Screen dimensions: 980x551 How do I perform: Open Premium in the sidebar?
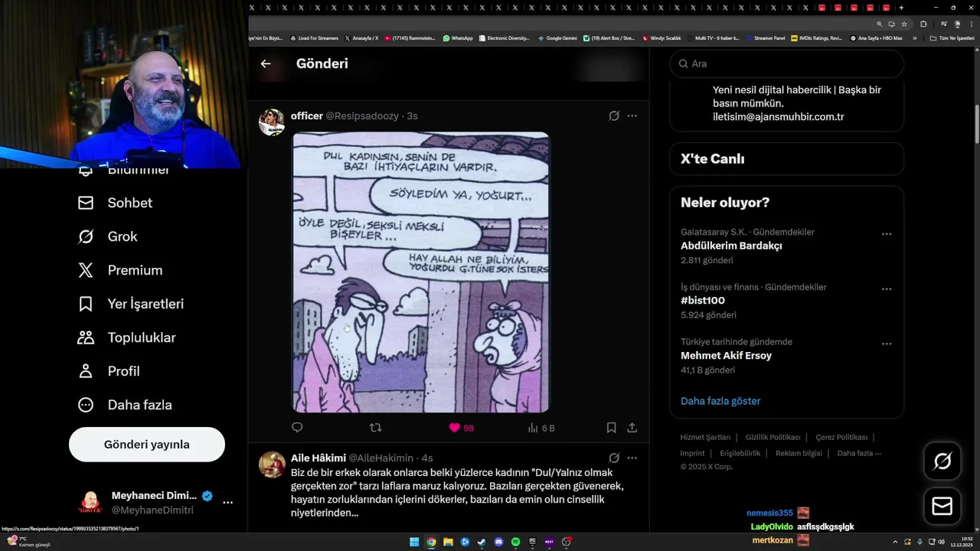(x=120, y=270)
